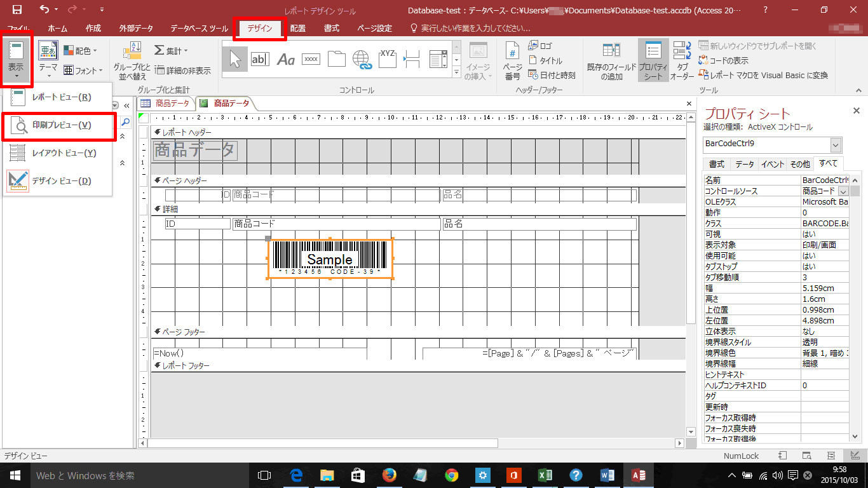Open Task View on the taskbar
The image size is (868, 488).
coord(264,475)
